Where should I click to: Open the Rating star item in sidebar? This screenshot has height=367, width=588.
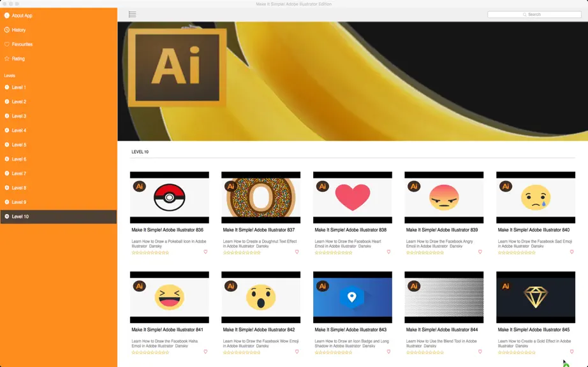(x=59, y=59)
